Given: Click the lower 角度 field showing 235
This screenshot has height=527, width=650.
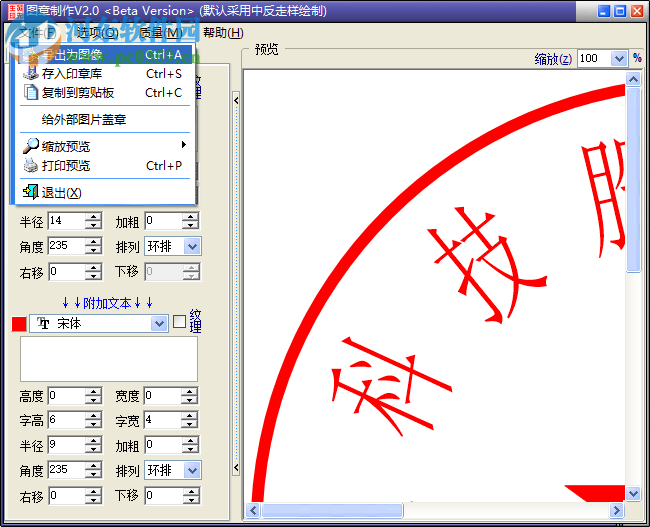Looking at the screenshot, I should [67, 470].
